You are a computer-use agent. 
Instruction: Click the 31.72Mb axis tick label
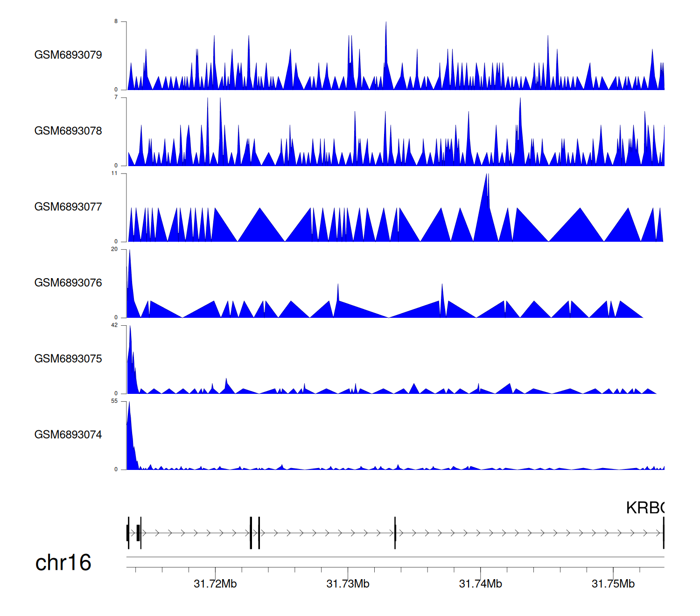click(215, 584)
